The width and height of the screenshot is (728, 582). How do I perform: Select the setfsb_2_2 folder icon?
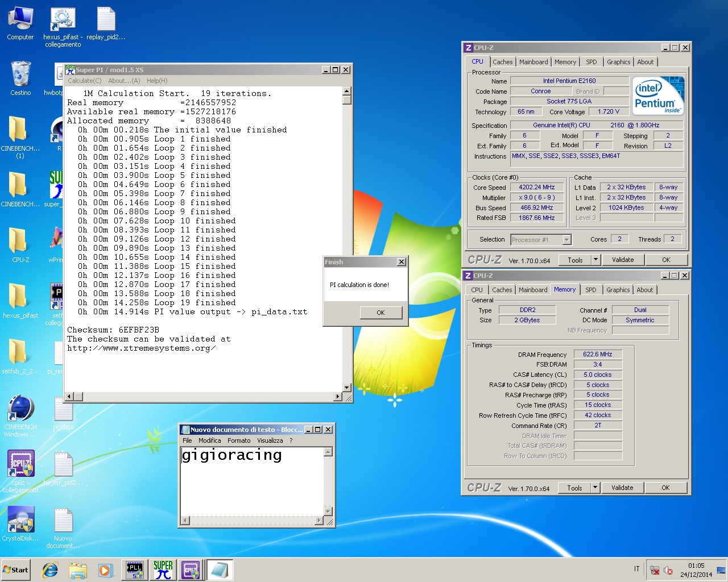[20, 356]
